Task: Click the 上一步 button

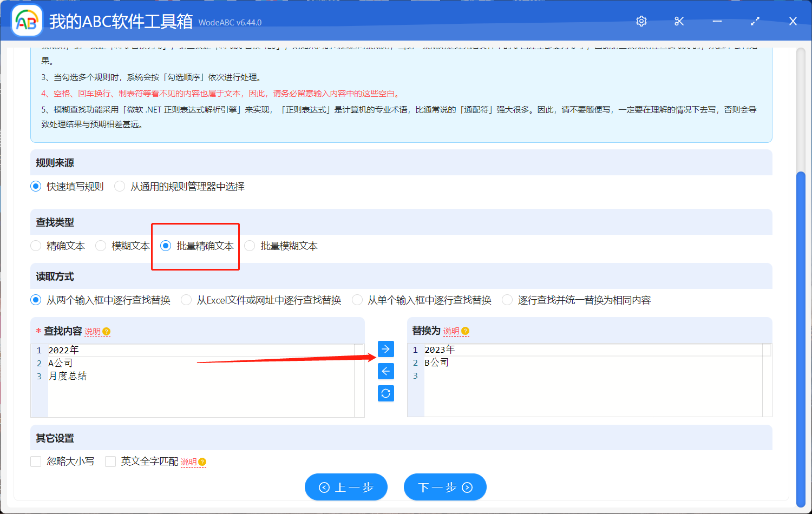Action: [x=346, y=487]
